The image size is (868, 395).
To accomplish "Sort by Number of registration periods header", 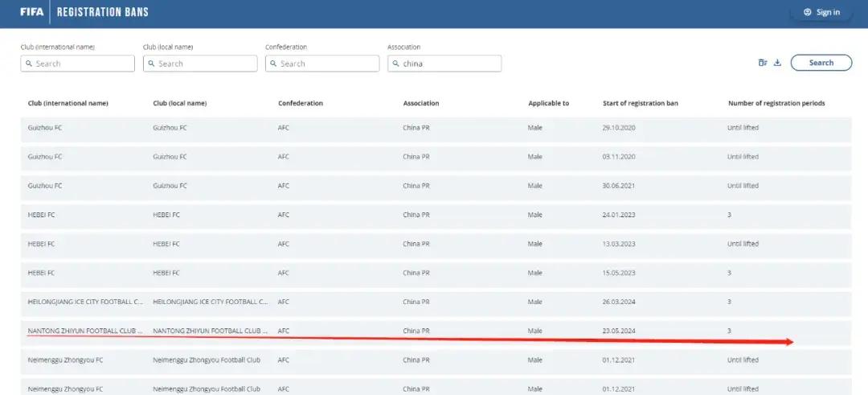I will pyautogui.click(x=776, y=103).
